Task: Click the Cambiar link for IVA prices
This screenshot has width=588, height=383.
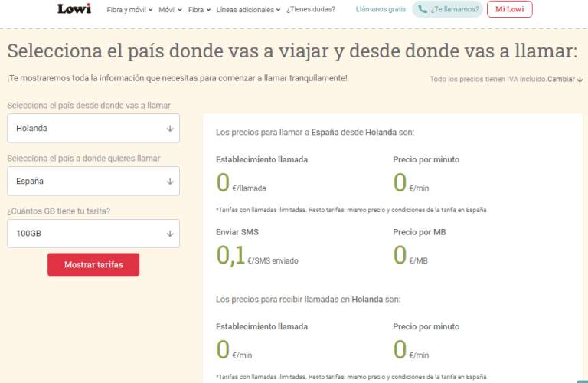Action: pos(560,79)
